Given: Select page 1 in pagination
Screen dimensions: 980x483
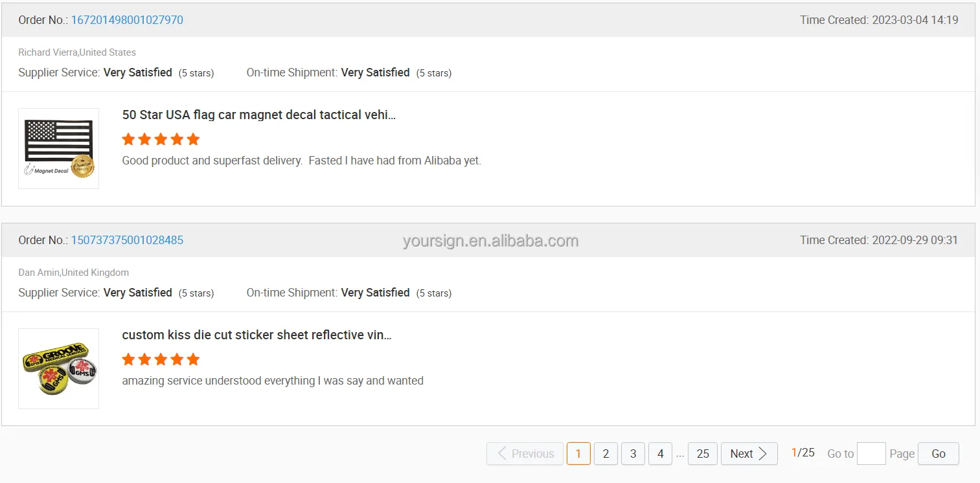Looking at the screenshot, I should coord(578,454).
